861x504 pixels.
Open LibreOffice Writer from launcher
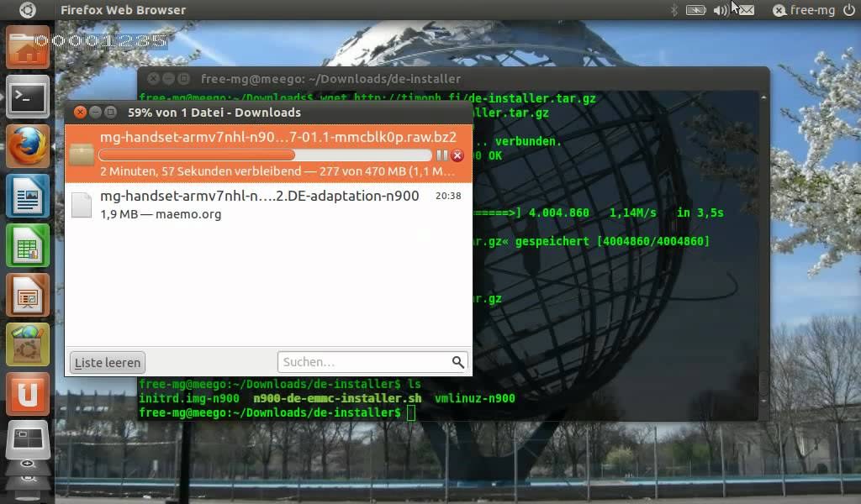28,196
